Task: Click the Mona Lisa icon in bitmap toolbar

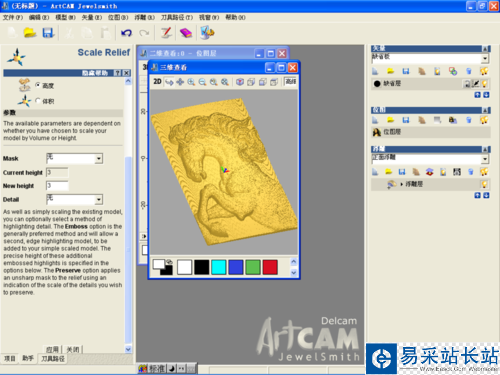Action: 453,120
